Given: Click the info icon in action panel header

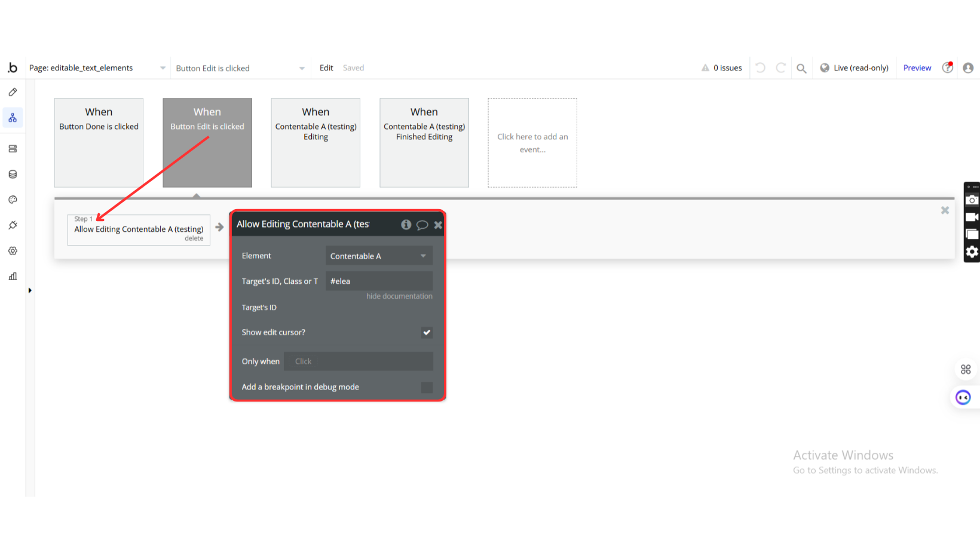Looking at the screenshot, I should click(406, 225).
